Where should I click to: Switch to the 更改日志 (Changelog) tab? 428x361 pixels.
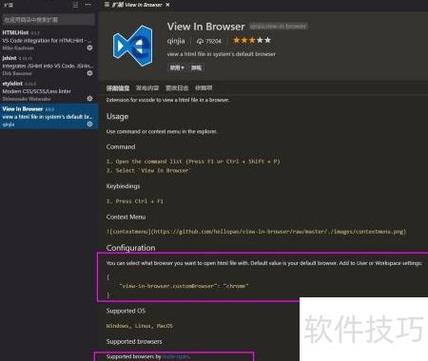[x=177, y=88]
